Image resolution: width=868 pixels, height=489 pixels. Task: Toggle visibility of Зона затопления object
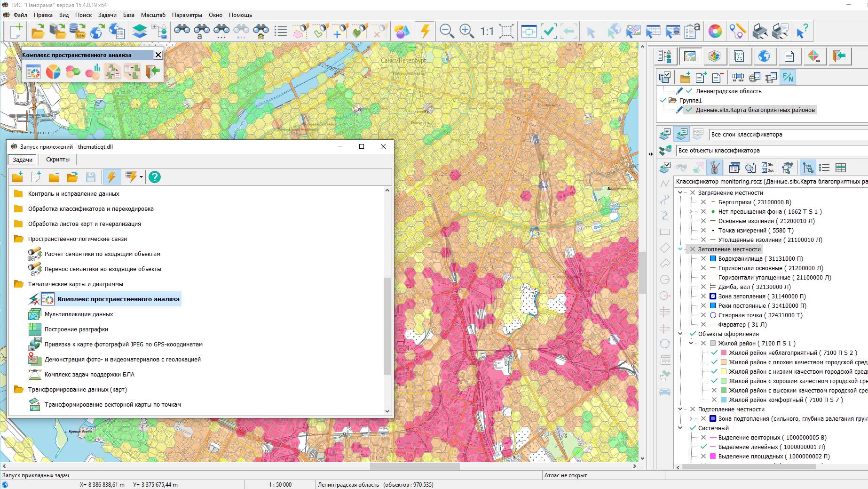pyautogui.click(x=703, y=296)
